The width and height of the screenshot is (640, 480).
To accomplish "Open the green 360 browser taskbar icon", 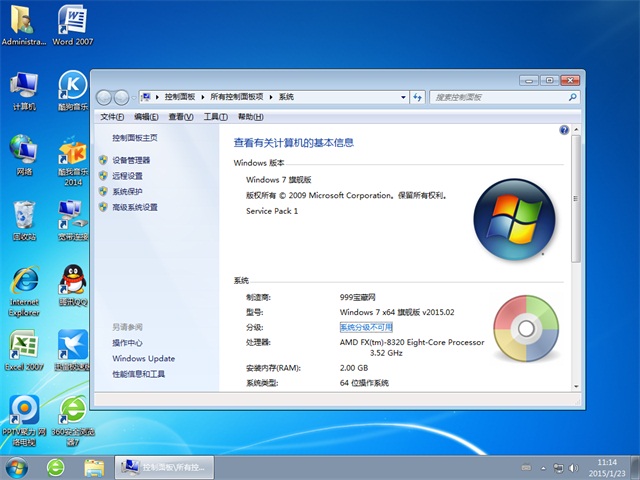I will point(56,468).
